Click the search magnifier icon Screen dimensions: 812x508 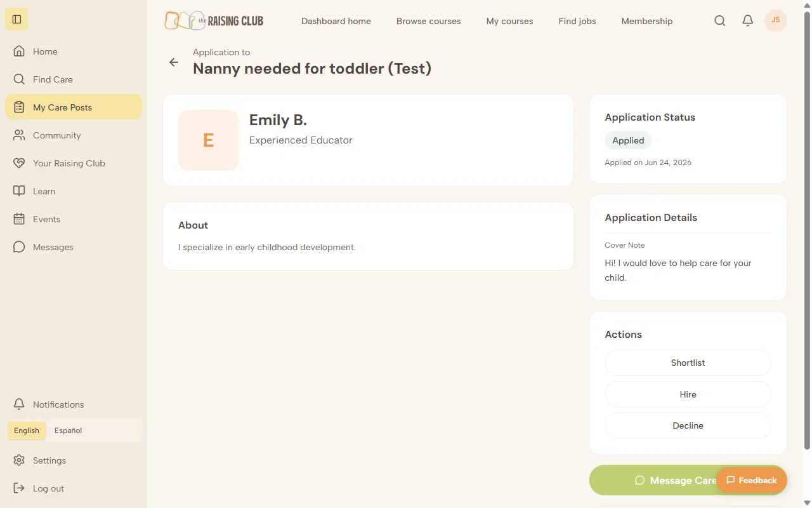tap(720, 20)
